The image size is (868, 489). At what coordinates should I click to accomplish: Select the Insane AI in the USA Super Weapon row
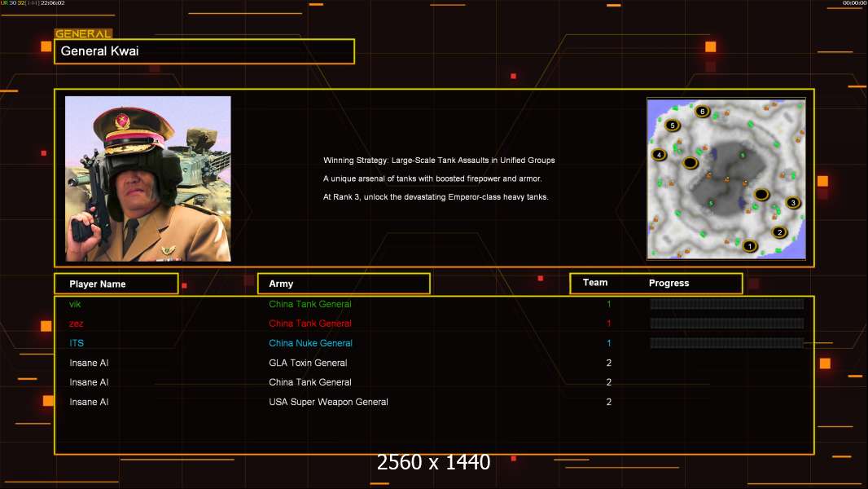89,402
